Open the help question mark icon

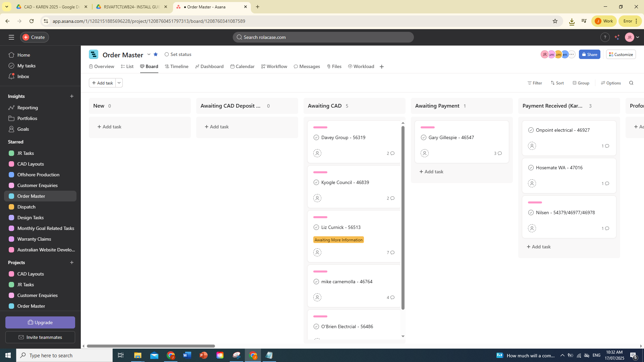(605, 37)
